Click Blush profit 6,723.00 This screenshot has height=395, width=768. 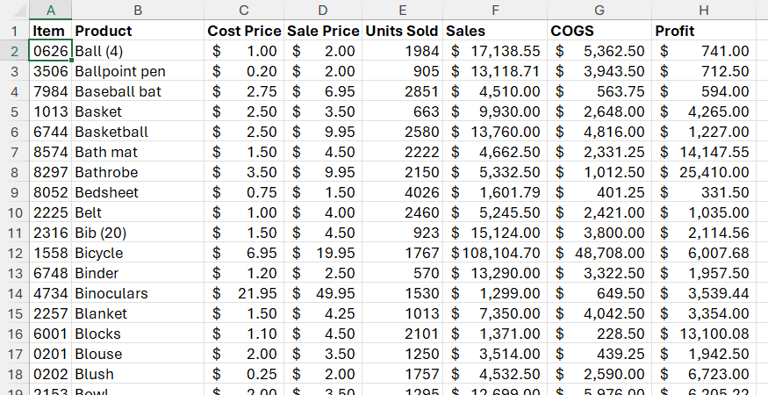pyautogui.click(x=704, y=374)
